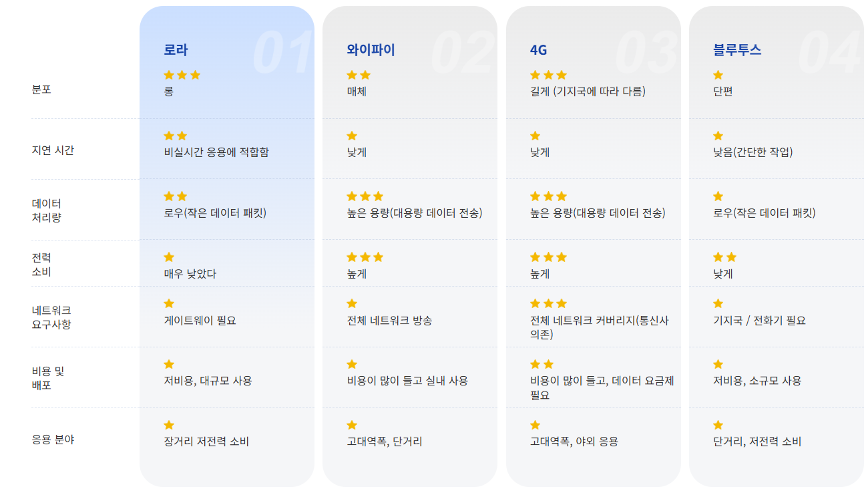Click the 4G column title
The height and width of the screenshot is (491, 868).
[x=538, y=50]
